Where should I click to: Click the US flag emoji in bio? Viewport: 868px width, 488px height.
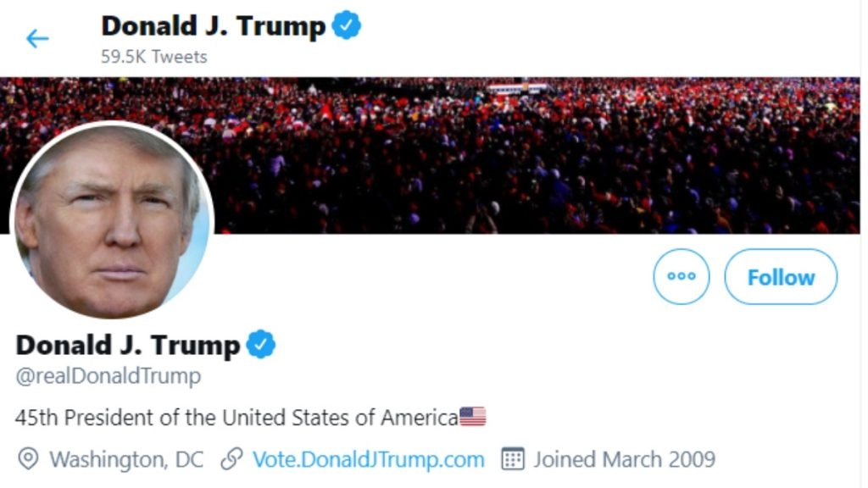[x=472, y=417]
